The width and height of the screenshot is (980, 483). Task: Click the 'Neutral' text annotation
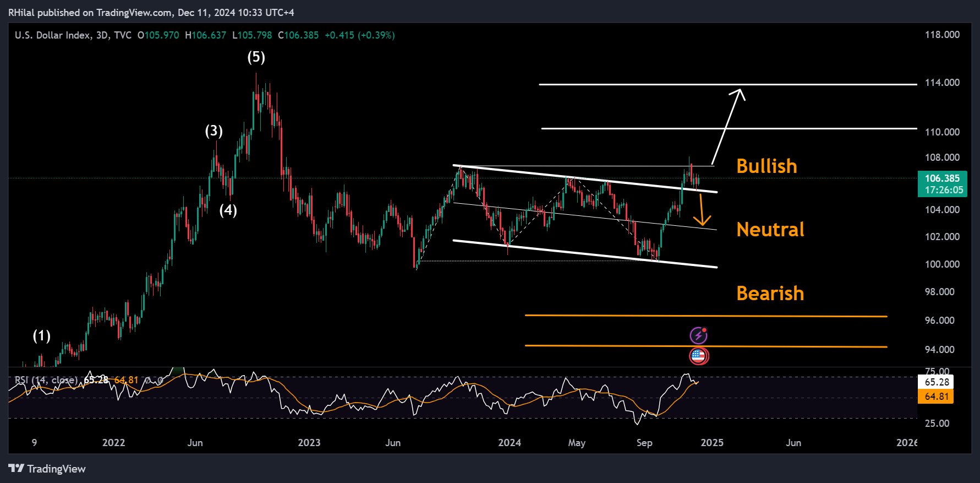pos(770,230)
